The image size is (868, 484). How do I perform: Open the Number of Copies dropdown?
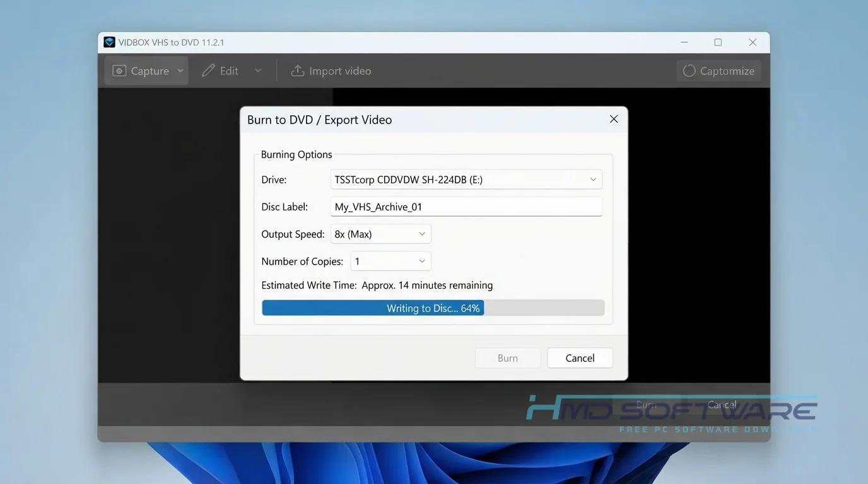click(391, 261)
